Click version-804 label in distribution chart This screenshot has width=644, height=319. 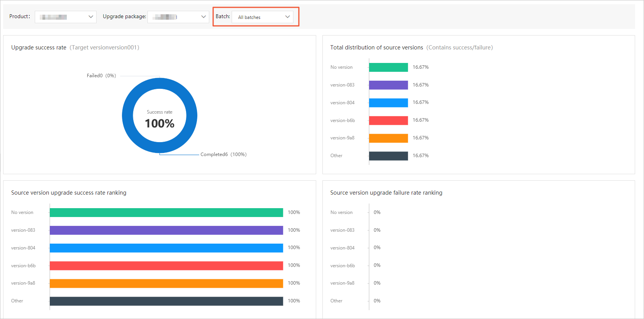[x=342, y=103]
